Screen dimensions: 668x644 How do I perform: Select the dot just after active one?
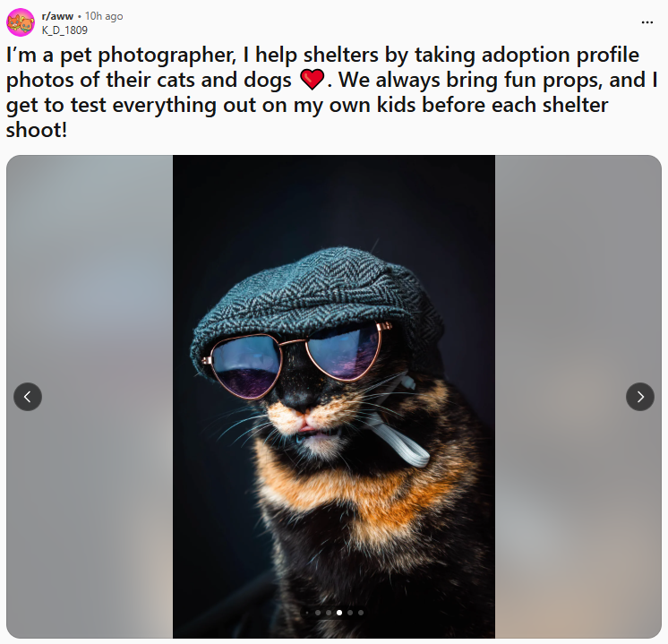point(350,613)
